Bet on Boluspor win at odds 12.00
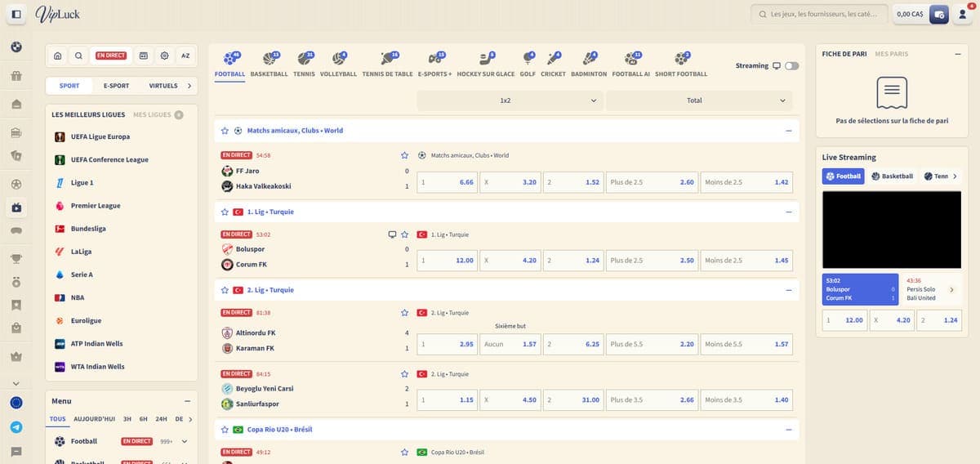Screen dimensions: 980x464 click(447, 261)
